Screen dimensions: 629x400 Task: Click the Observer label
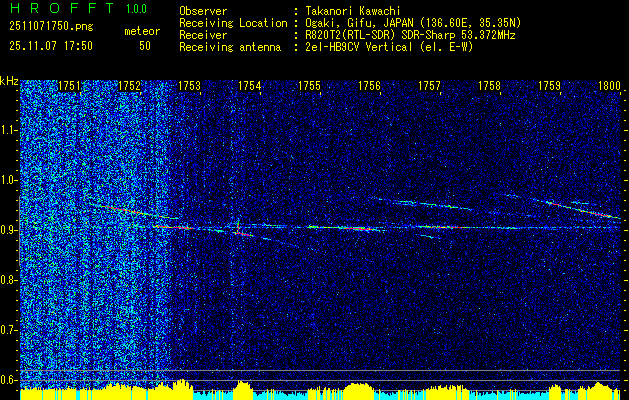(203, 11)
